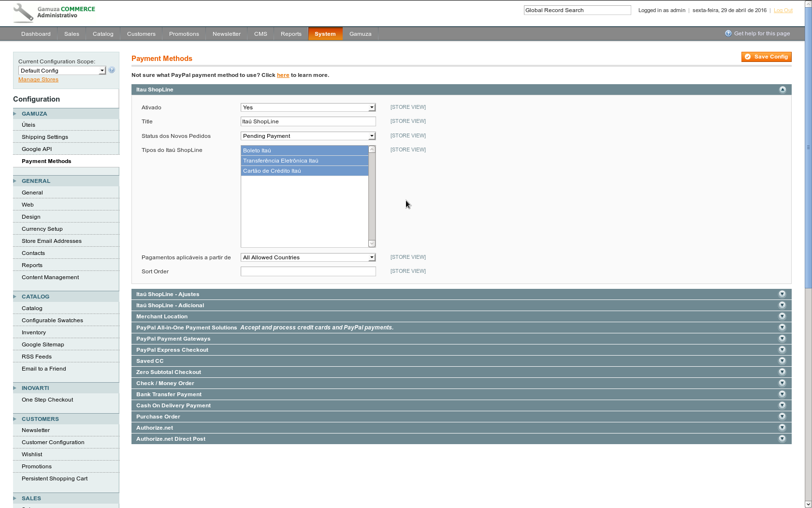
Task: Select Cartão de Crédito Itaú option
Action: 304,171
